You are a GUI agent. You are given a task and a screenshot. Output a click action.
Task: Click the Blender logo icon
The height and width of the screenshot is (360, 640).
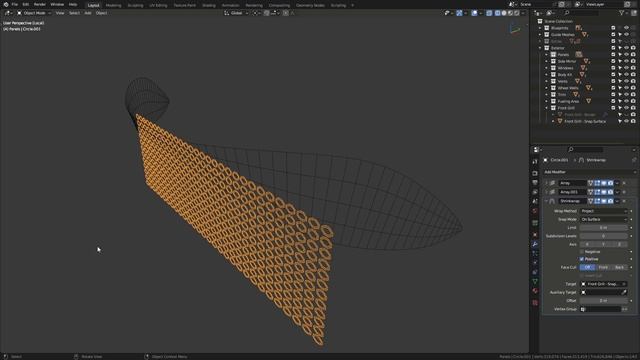coord(6,4)
